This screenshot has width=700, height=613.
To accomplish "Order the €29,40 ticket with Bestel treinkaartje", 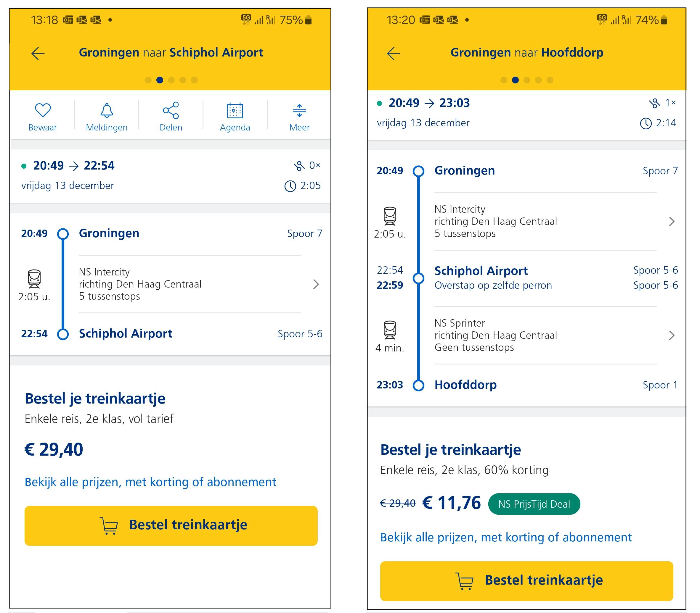I will click(171, 525).
